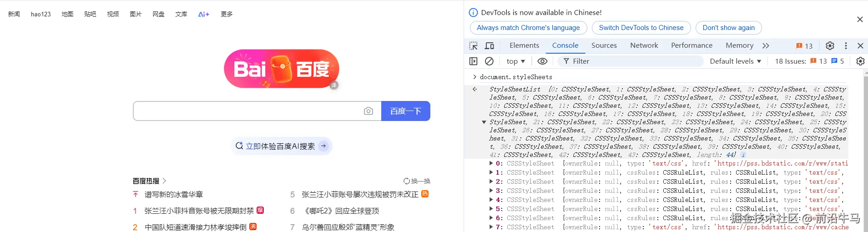The height and width of the screenshot is (232, 868).
Task: Expand CSSStyleSheet entry 7
Action: tap(491, 227)
